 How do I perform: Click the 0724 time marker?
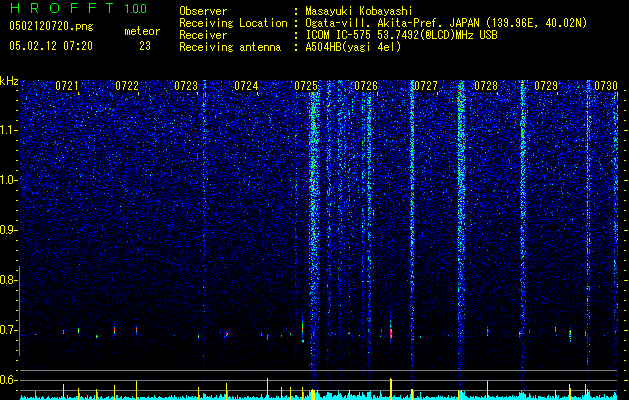pyautogui.click(x=246, y=86)
